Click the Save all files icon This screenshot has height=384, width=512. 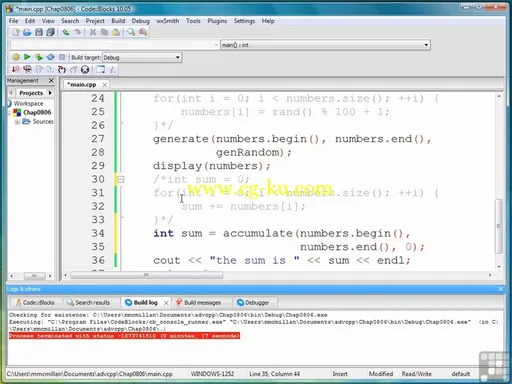(51, 32)
